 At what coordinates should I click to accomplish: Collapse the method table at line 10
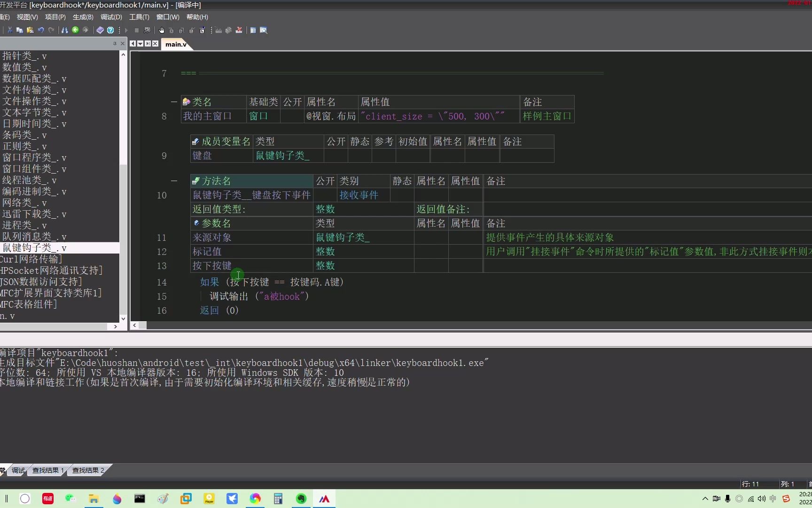coord(174,181)
